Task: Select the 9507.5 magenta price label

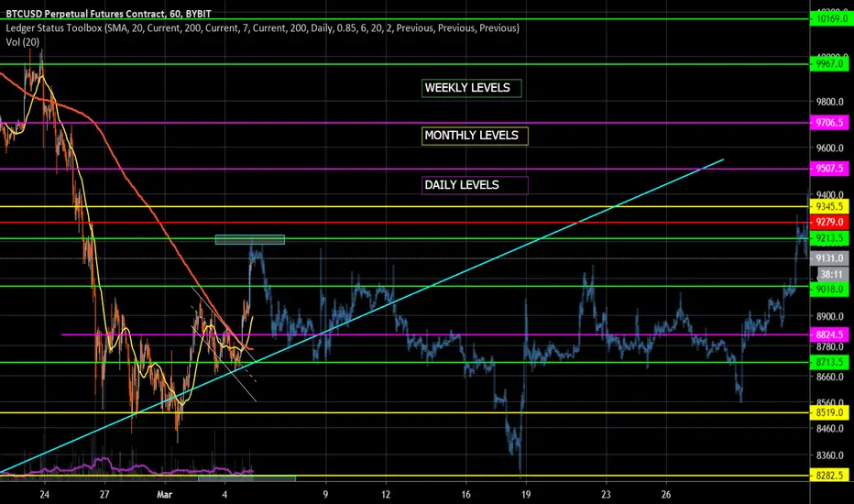Action: click(829, 169)
